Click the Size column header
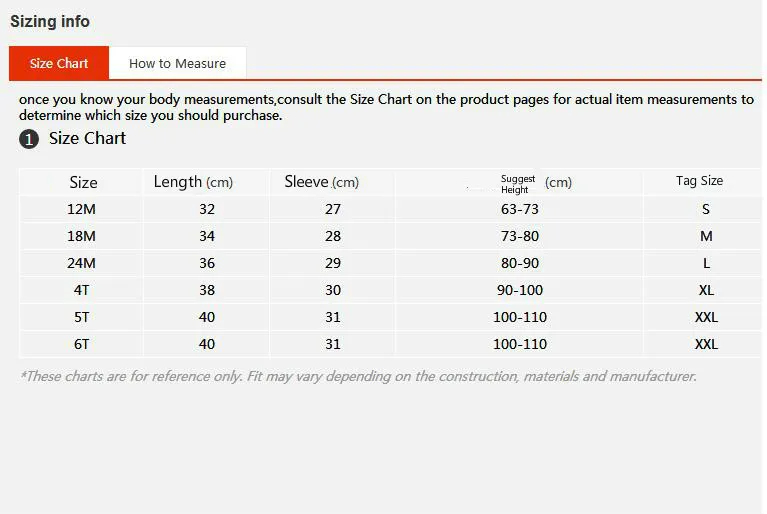 tap(83, 182)
